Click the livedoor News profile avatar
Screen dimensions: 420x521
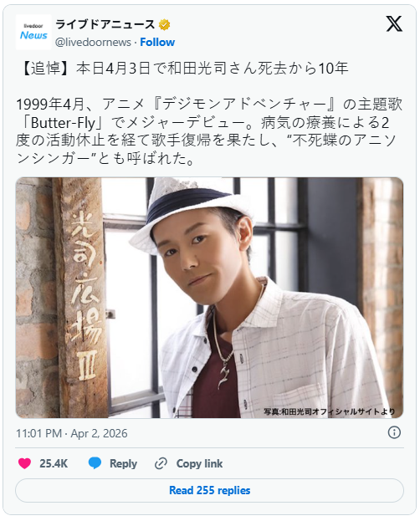[x=33, y=32]
